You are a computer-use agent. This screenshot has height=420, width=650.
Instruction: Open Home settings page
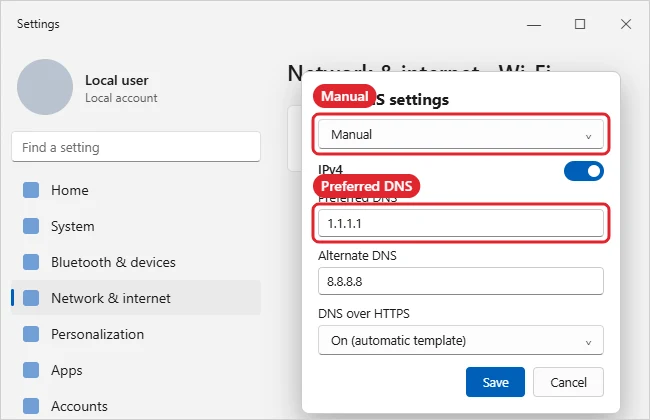136,190
